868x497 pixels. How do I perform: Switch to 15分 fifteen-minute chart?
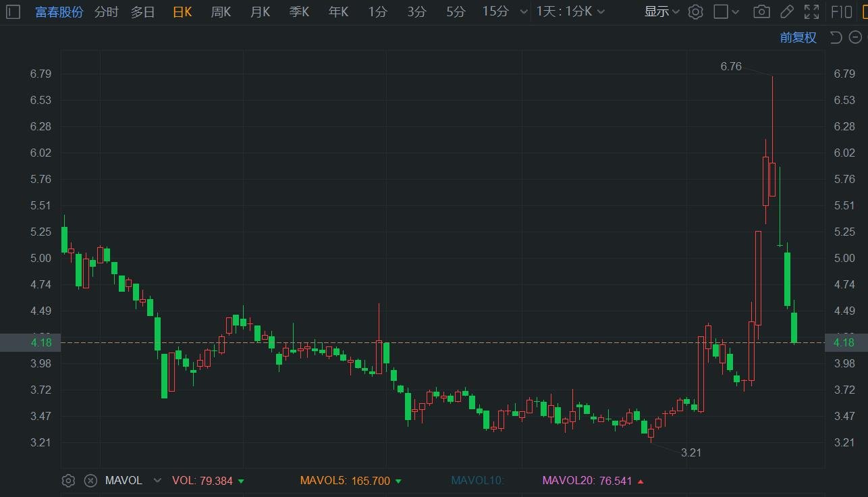495,11
